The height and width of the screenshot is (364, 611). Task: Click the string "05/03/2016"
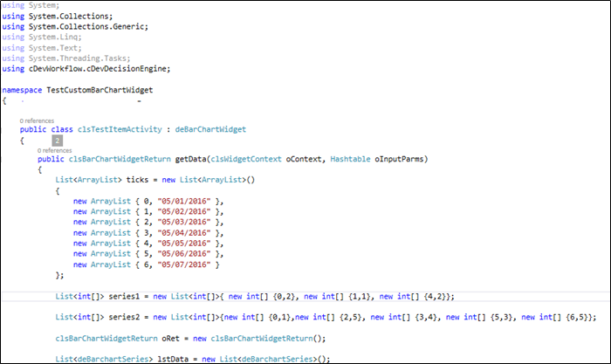(184, 222)
